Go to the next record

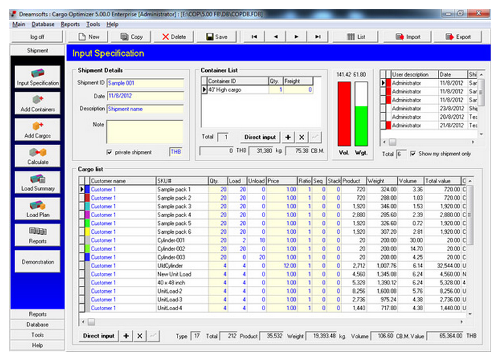coord(296,37)
